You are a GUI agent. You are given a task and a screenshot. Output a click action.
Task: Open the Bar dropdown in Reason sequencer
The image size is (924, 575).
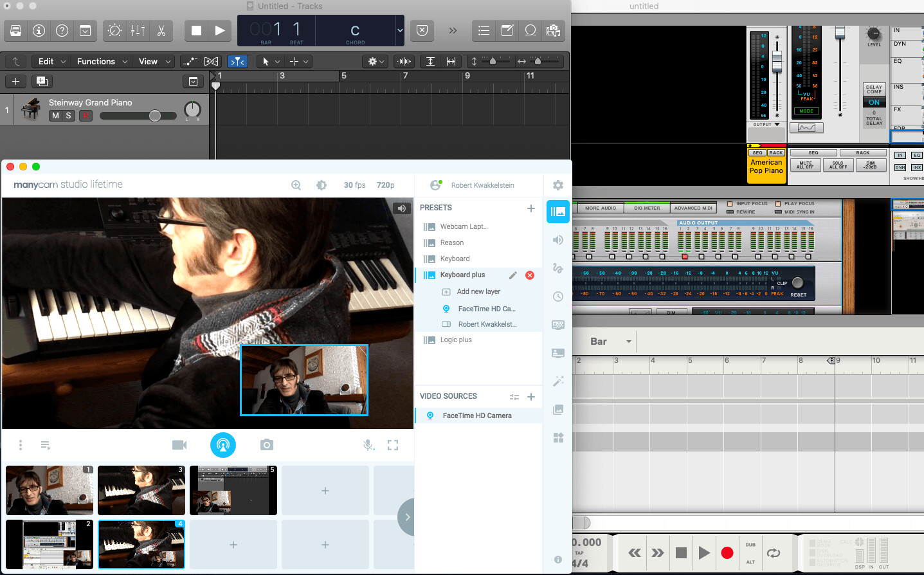pyautogui.click(x=610, y=342)
